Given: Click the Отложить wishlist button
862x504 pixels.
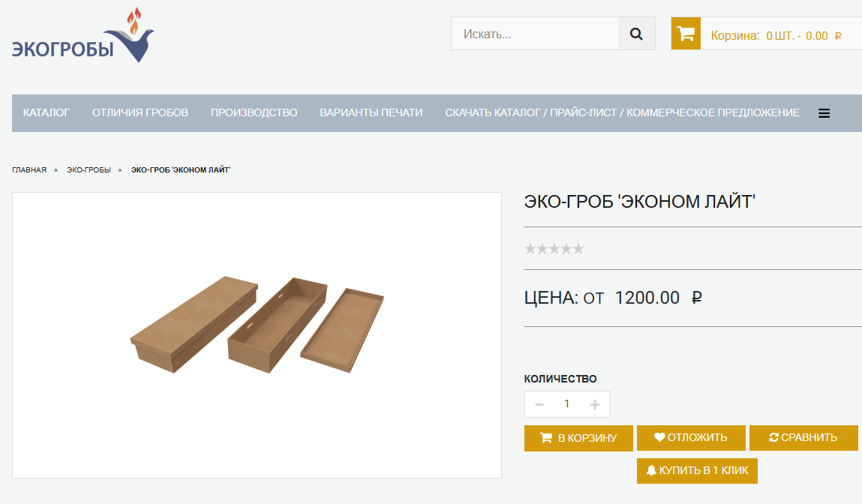Looking at the screenshot, I should pos(691,438).
